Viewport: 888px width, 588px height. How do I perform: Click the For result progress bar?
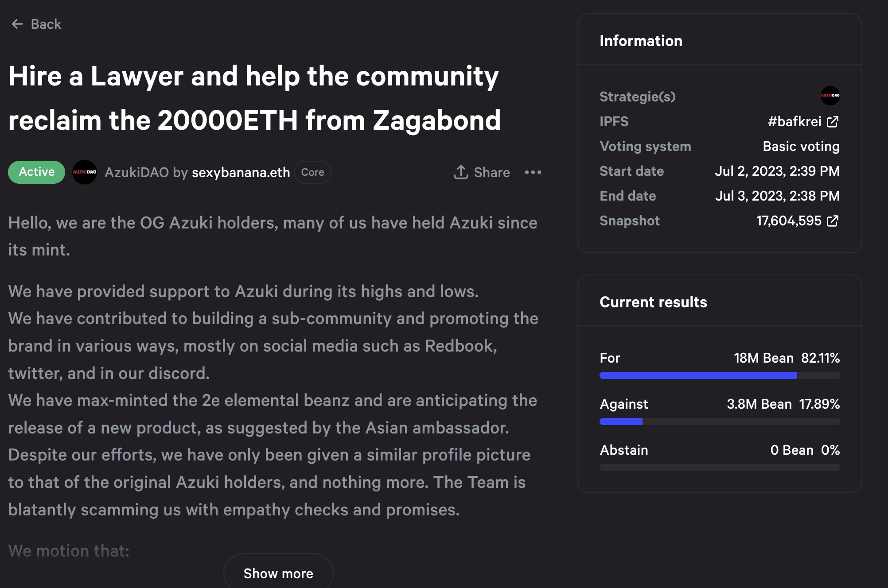(x=719, y=375)
